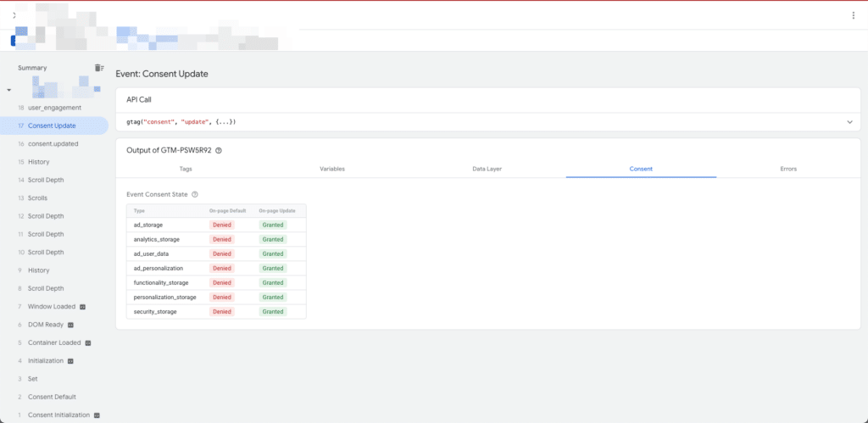Image resolution: width=868 pixels, height=423 pixels.
Task: Open help icon beside Event Consent State
Action: [195, 194]
